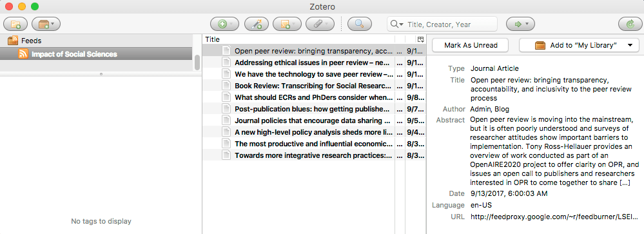Open the New Item green plus menu
Viewport: 644px width, 234px height.
224,24
